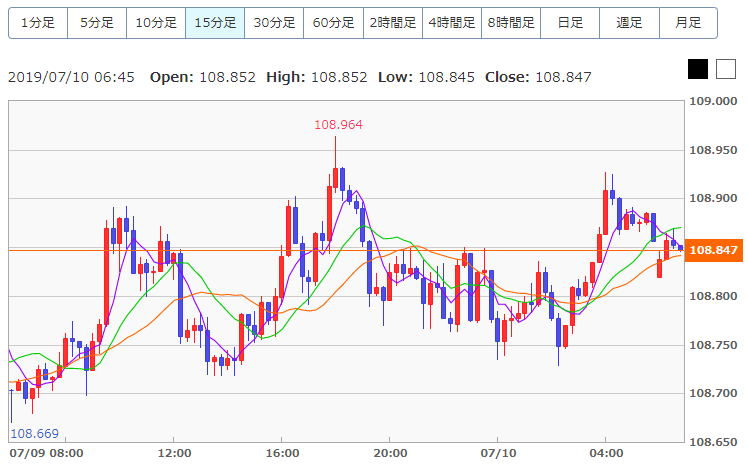Click the 12:00 time axis label
This screenshot has height=466, width=748.
[x=174, y=453]
